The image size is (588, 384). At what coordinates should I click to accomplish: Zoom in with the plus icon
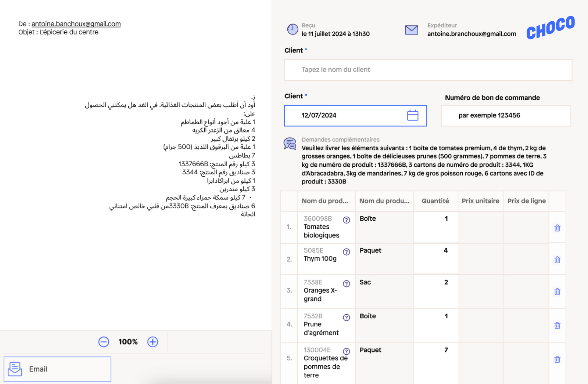[153, 342]
